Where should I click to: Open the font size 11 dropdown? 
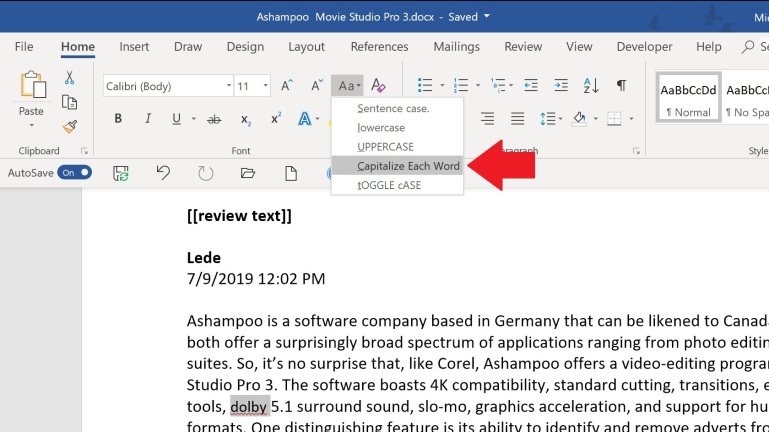(x=265, y=86)
